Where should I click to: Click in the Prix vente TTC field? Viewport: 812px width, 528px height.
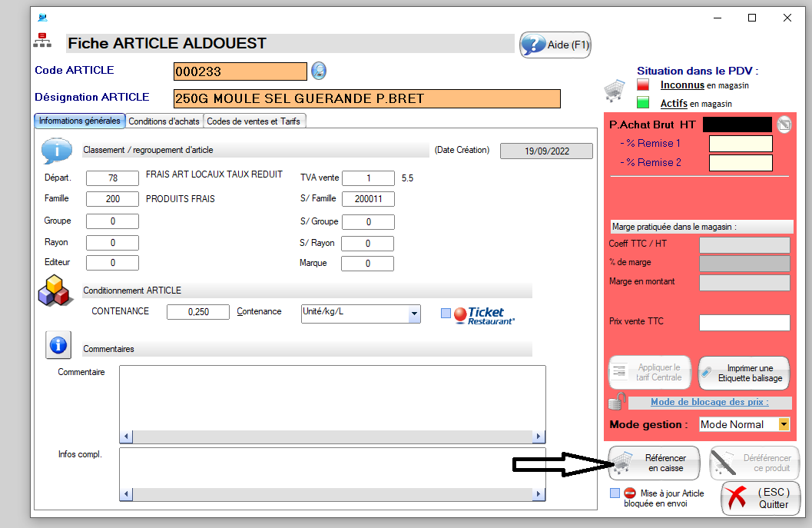[744, 323]
